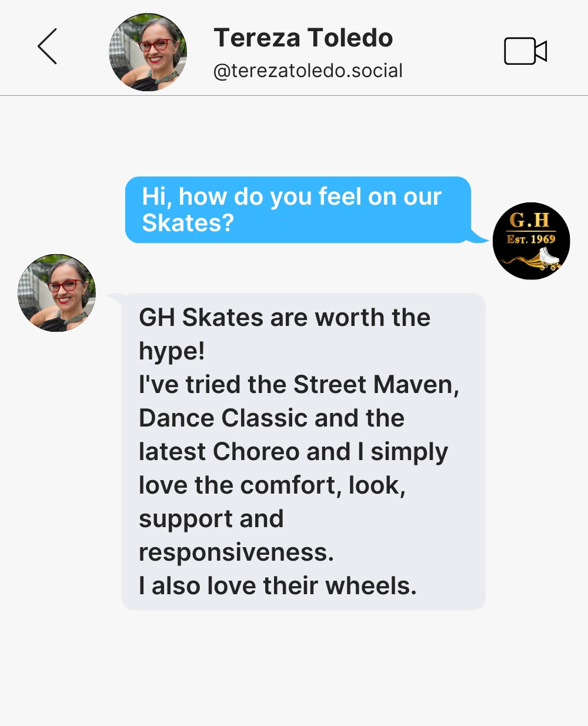Tap the Tereza Toledo contact name

pyautogui.click(x=303, y=38)
